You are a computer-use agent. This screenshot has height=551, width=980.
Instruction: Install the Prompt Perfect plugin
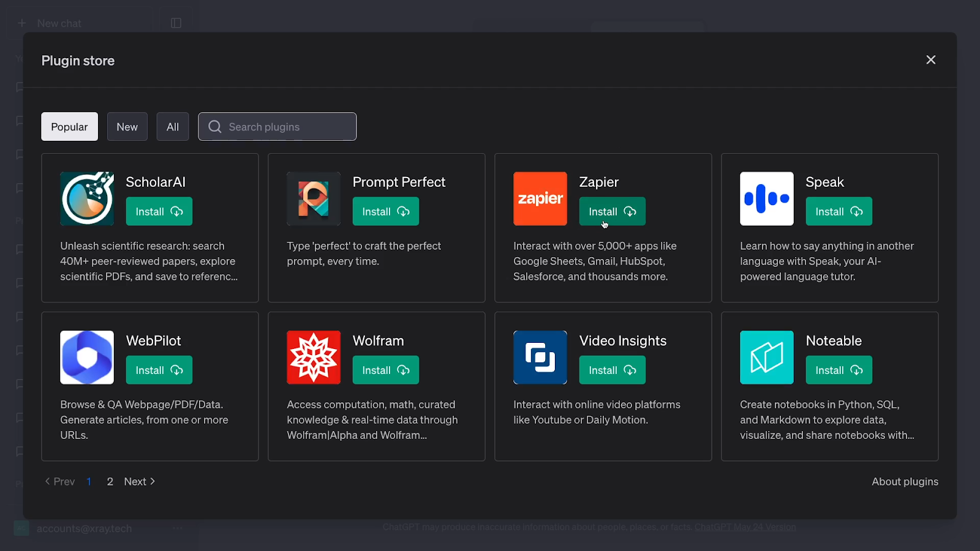[386, 211]
